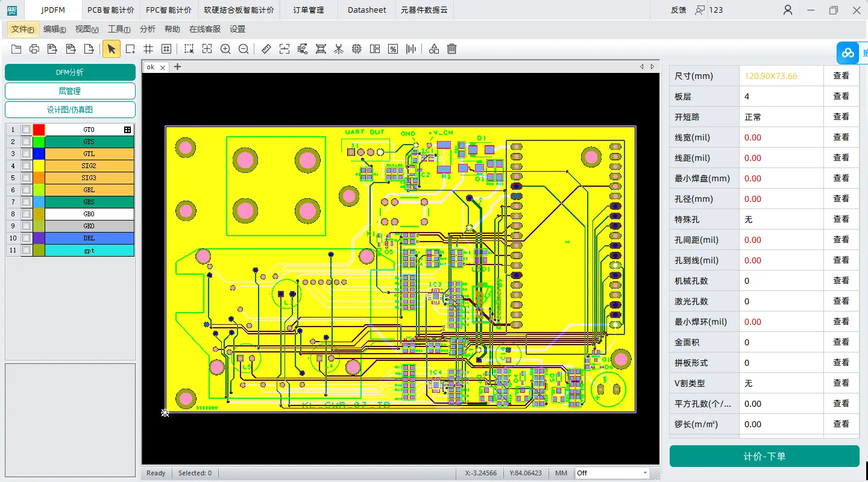Click the orange color swatch of SIG3 layer
The width and height of the screenshot is (868, 482).
(x=39, y=178)
